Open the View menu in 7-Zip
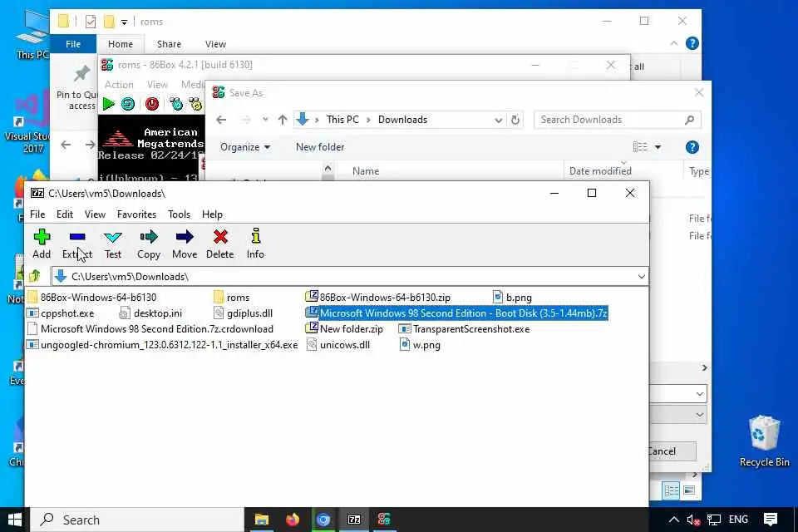Screen dimensions: 798x532 pos(95,214)
